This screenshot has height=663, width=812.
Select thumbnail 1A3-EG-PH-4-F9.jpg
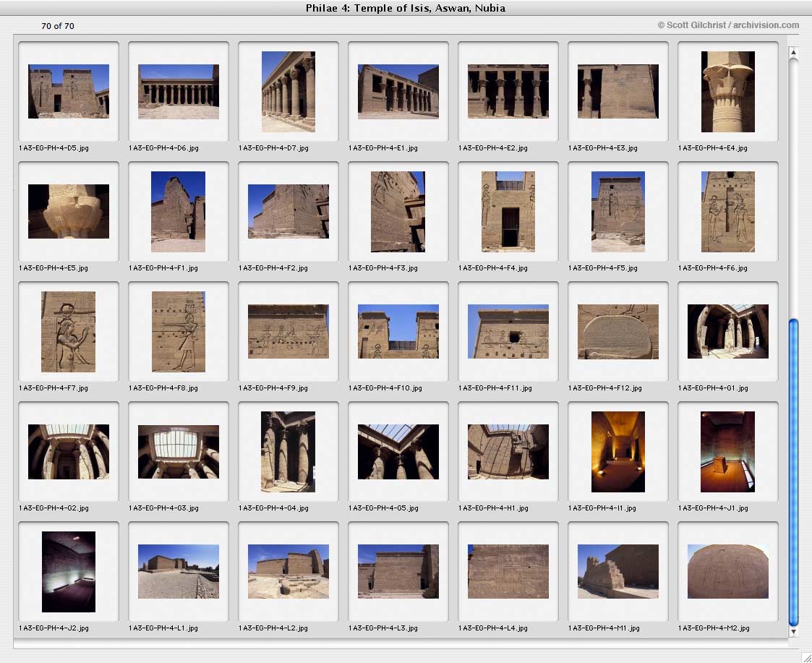288,331
